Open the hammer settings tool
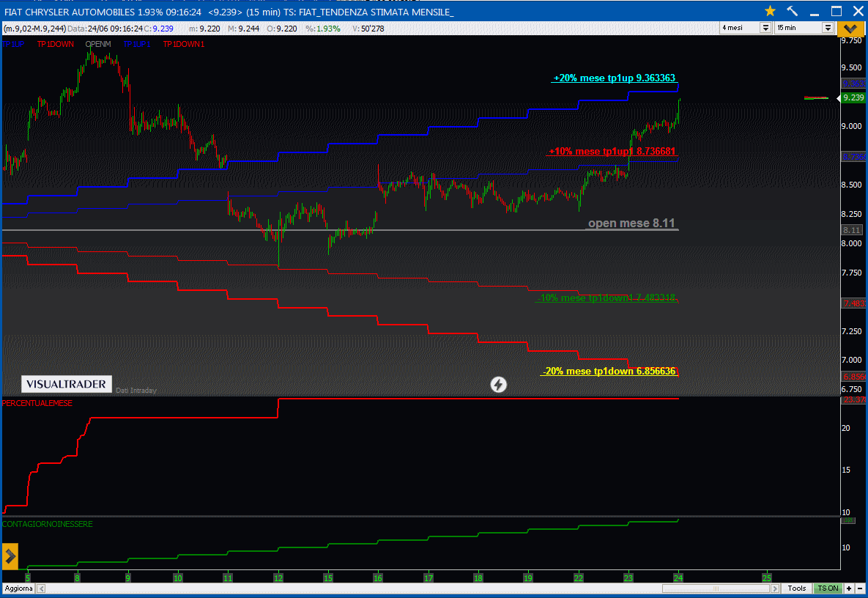 [792, 11]
